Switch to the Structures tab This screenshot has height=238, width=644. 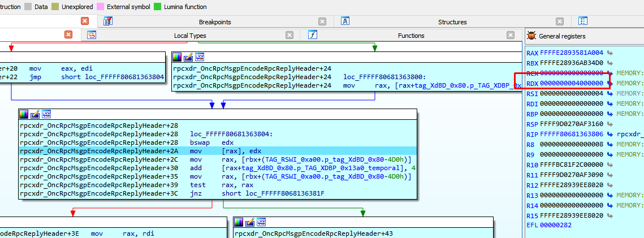452,21
